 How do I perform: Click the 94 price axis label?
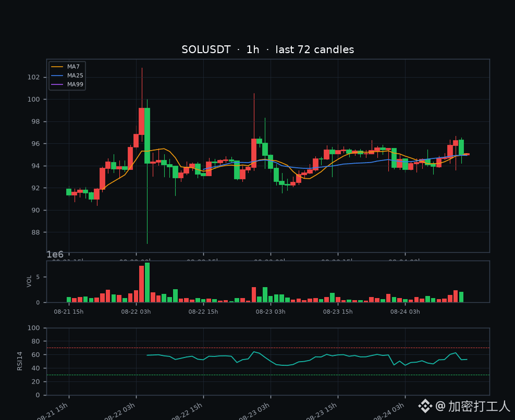point(35,166)
